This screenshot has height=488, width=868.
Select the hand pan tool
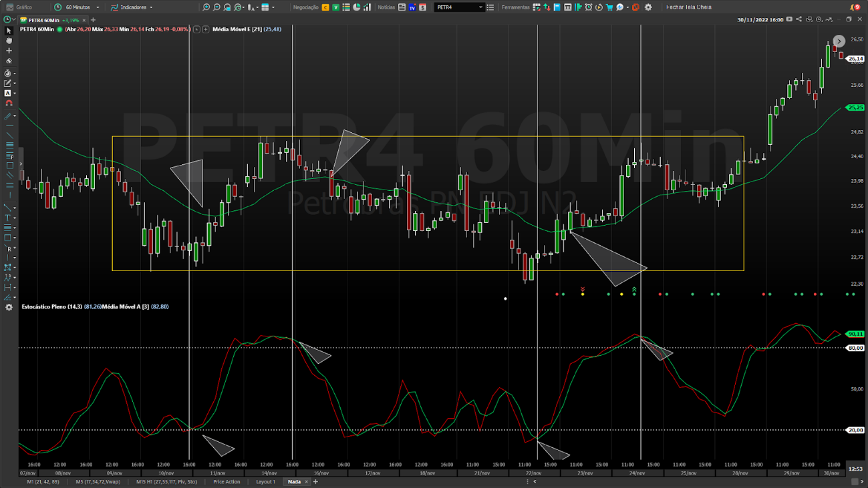pos(9,41)
